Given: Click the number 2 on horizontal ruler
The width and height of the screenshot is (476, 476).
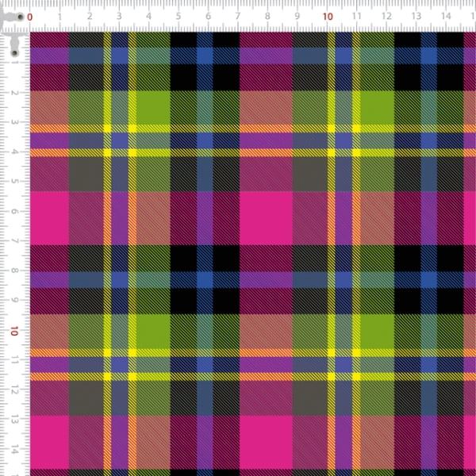Looking at the screenshot, I should pos(89,17).
